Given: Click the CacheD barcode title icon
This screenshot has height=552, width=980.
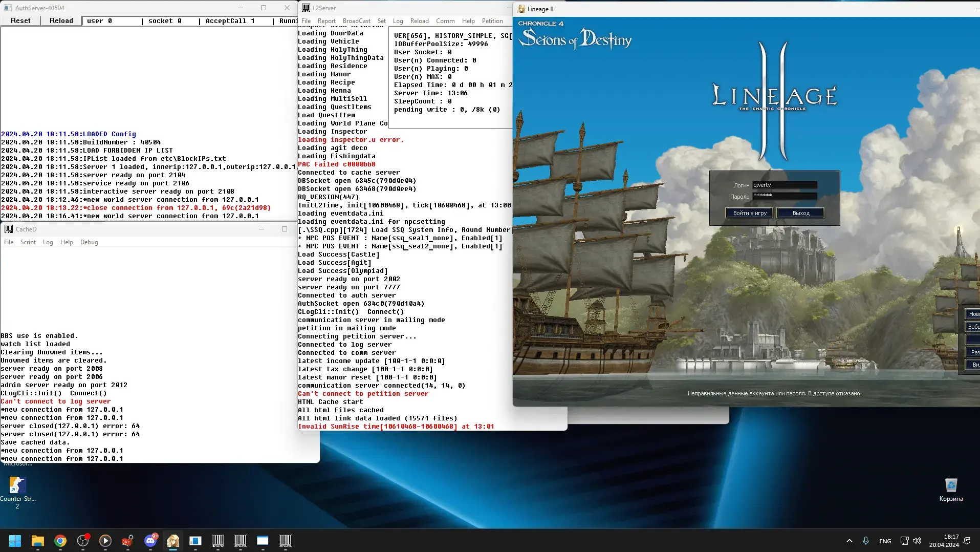Looking at the screenshot, I should point(9,229).
